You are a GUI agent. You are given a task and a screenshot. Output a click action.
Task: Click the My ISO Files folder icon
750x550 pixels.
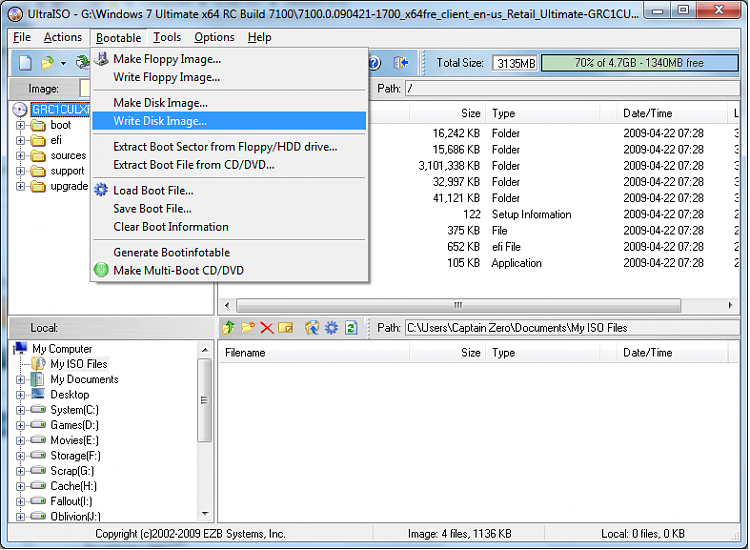pyautogui.click(x=39, y=363)
